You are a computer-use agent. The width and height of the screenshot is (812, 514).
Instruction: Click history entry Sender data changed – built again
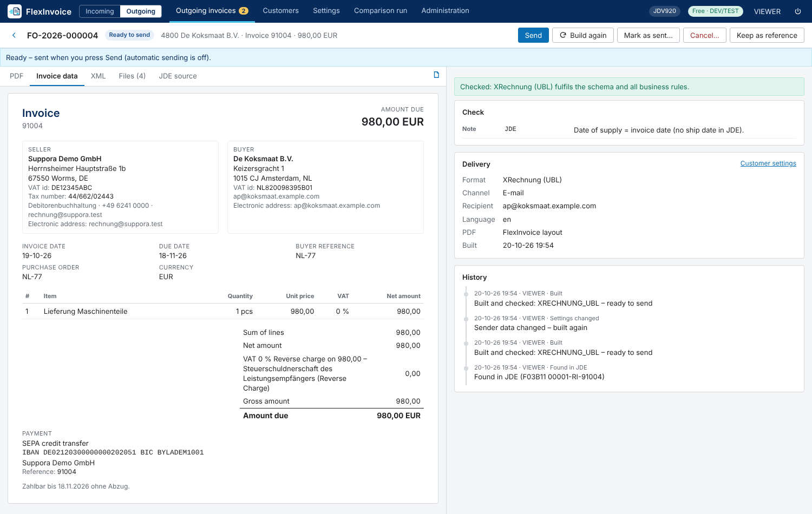point(531,328)
